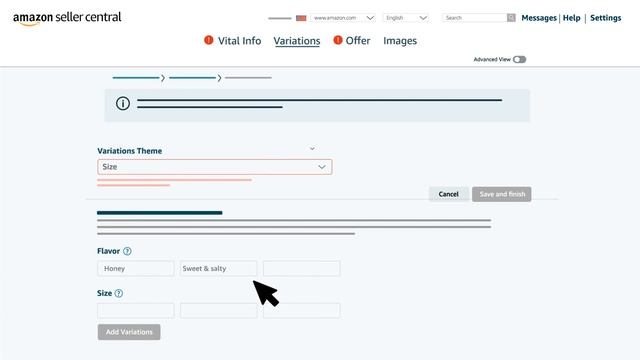Click the second breadcrumb step chevron
640x360 pixels.
[x=219, y=78]
